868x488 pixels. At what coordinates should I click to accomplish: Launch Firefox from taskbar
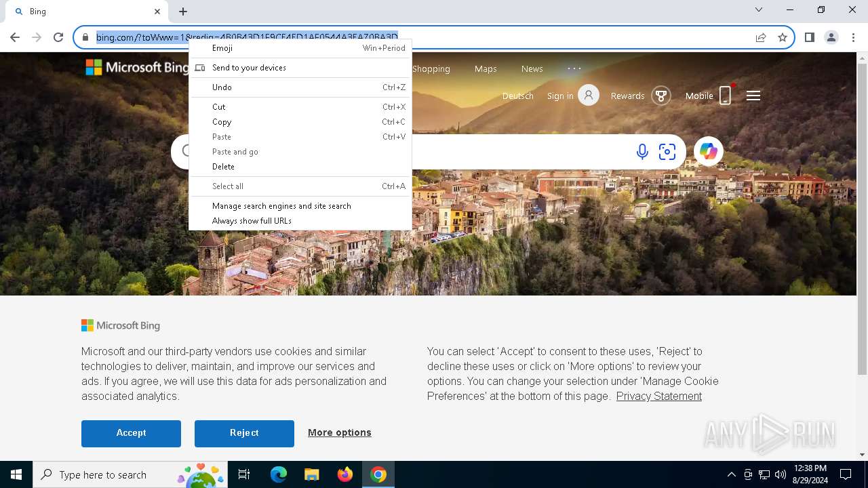click(x=345, y=474)
